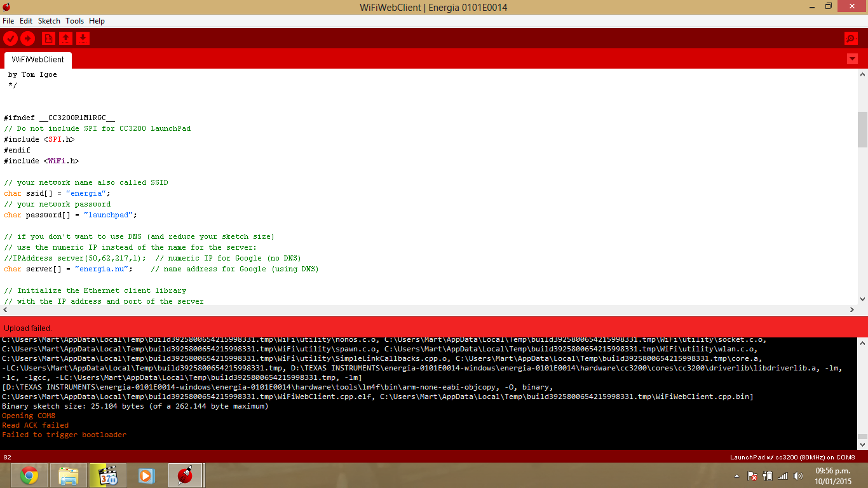Click the Energia icon in the title bar
868x488 pixels.
click(x=6, y=7)
